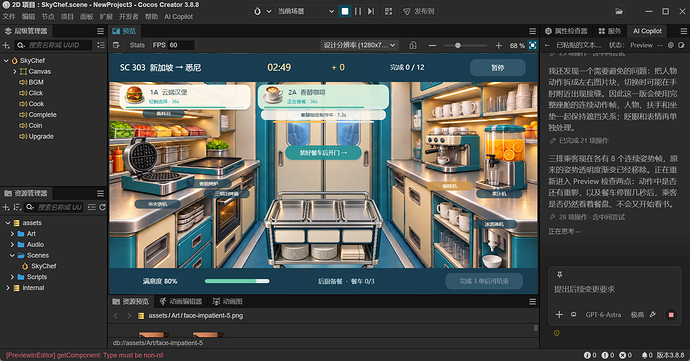Collapse the SkyChef scene node
This screenshot has height=361, width=690.
pyautogui.click(x=6, y=61)
